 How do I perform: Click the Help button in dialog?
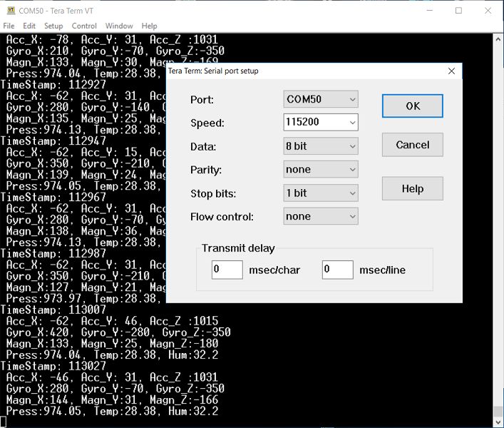[412, 188]
